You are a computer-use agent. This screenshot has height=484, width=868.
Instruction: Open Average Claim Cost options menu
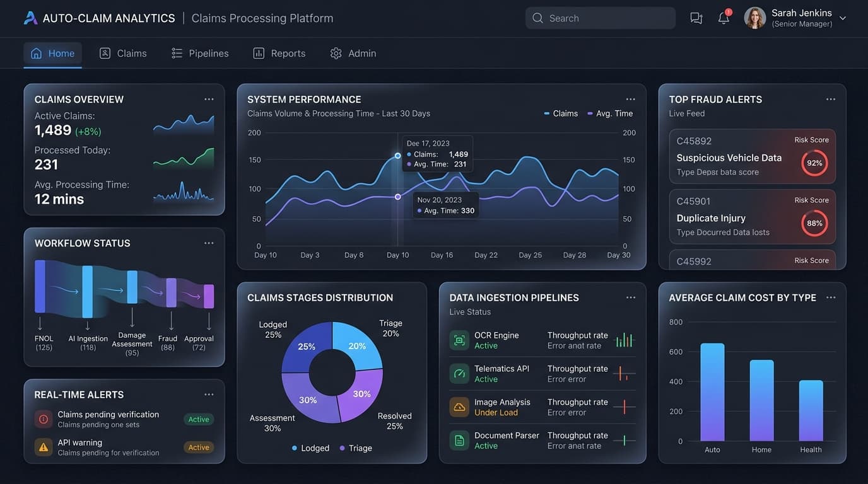coord(831,297)
